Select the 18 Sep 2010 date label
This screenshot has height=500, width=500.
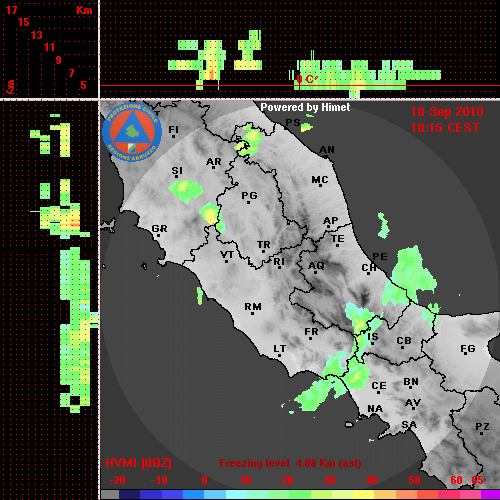coord(447,112)
